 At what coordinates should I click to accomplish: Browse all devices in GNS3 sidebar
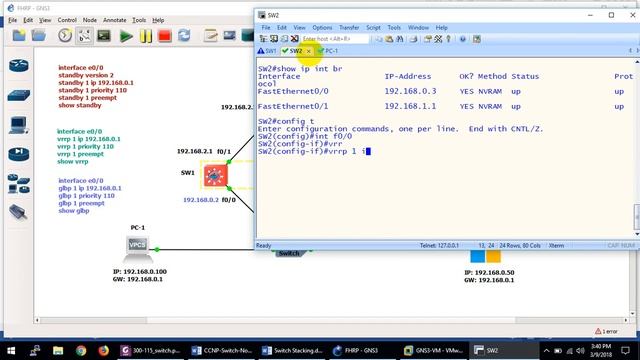19,184
